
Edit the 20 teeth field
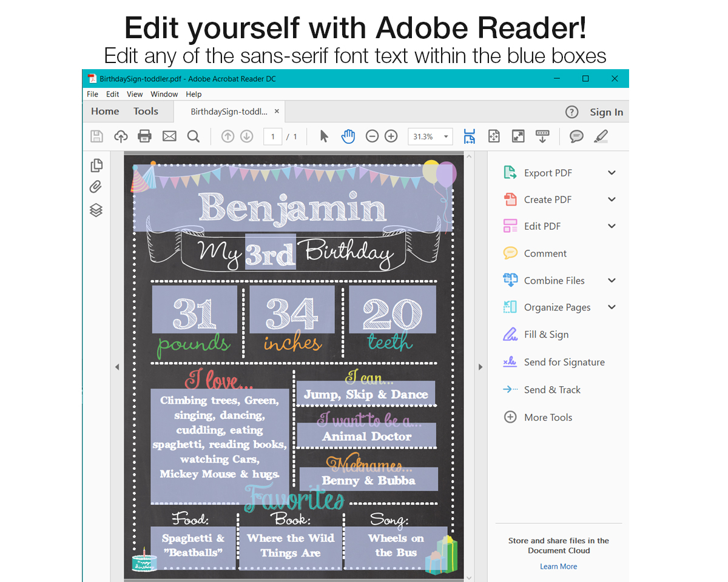pos(393,309)
